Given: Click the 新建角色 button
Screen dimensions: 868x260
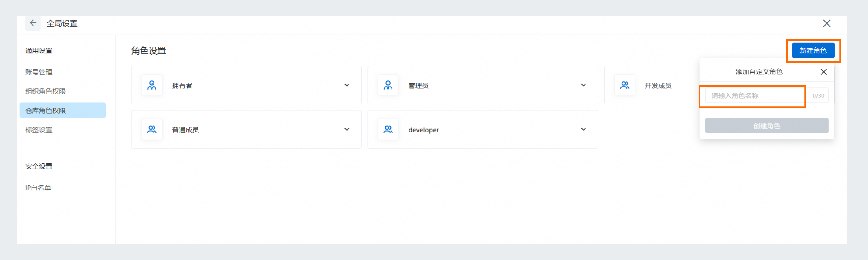Looking at the screenshot, I should click(x=813, y=51).
